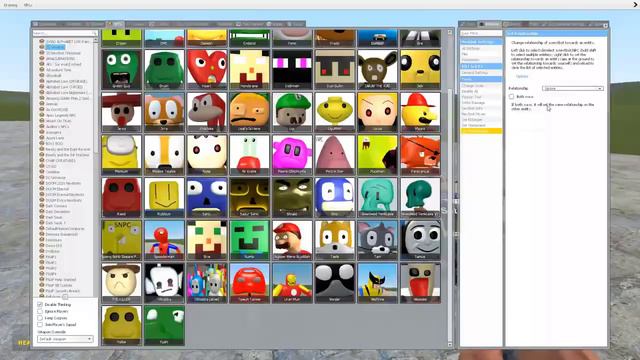Check the Both ways option in tool panel

click(511, 97)
